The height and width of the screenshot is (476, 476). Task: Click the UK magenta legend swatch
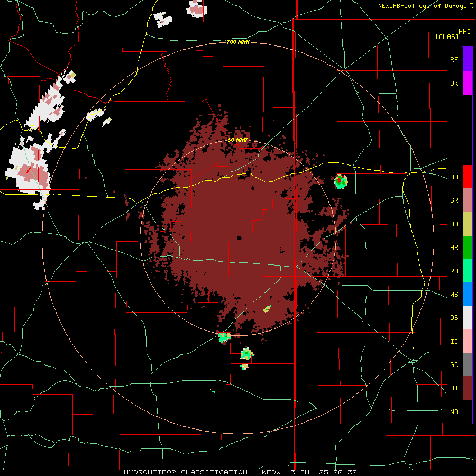467,83
